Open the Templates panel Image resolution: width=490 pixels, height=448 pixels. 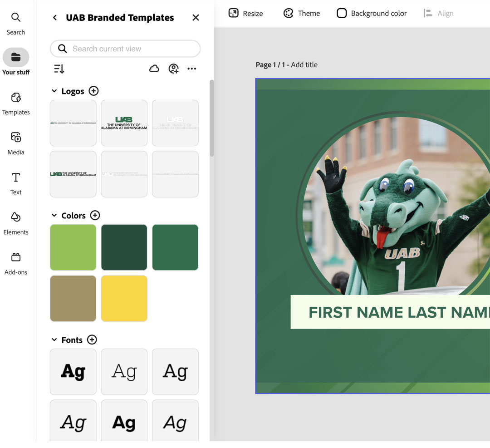(16, 103)
